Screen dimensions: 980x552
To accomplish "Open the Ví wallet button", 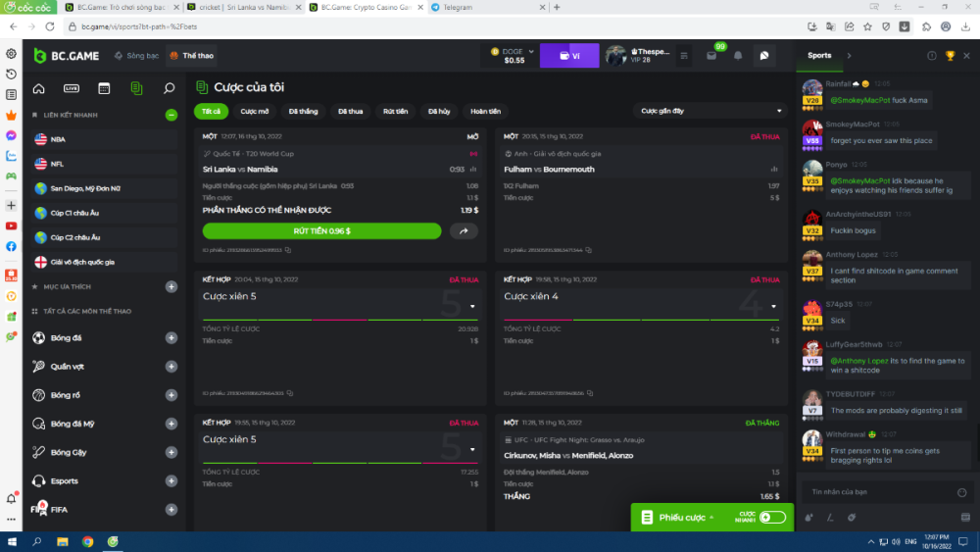I will coord(569,56).
